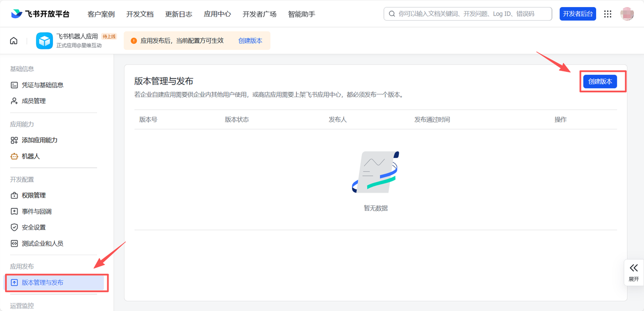This screenshot has height=311, width=644.
Task: Open 应用中心 in top navigation
Action: 217,14
